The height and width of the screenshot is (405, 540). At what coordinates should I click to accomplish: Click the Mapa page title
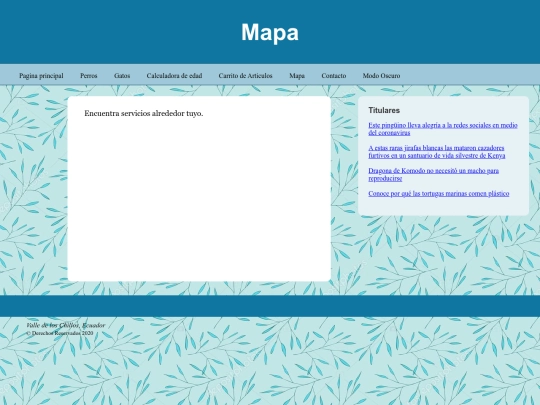(270, 32)
